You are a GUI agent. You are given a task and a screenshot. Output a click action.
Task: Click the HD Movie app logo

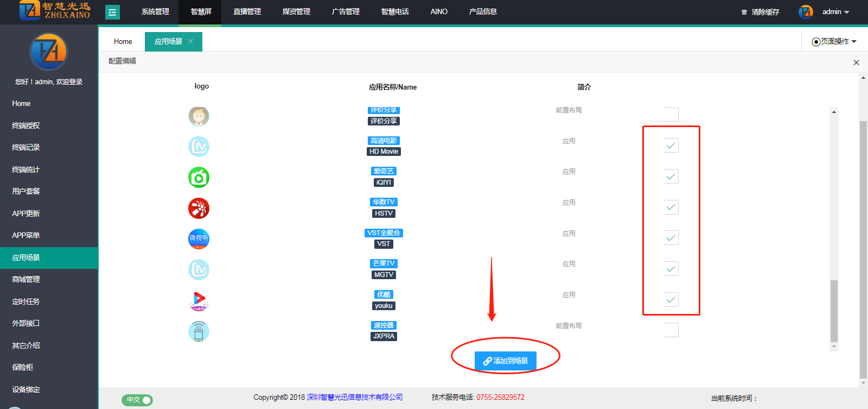(199, 147)
